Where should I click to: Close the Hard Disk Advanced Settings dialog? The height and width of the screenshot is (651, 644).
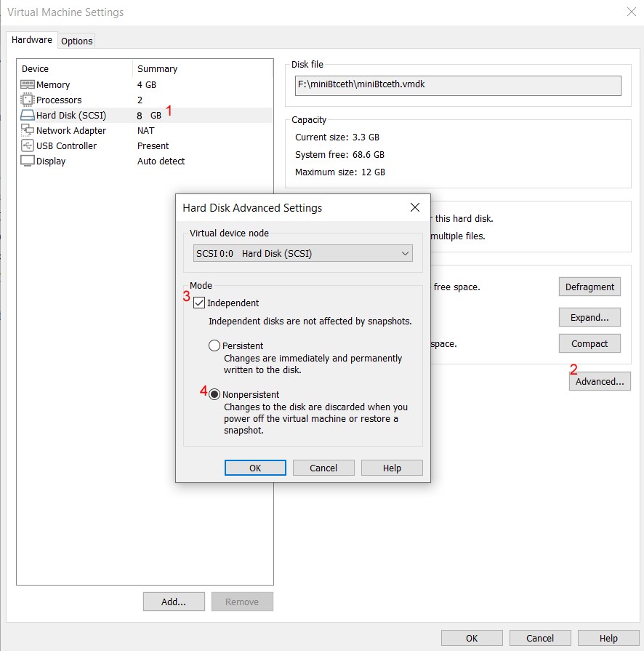point(415,208)
